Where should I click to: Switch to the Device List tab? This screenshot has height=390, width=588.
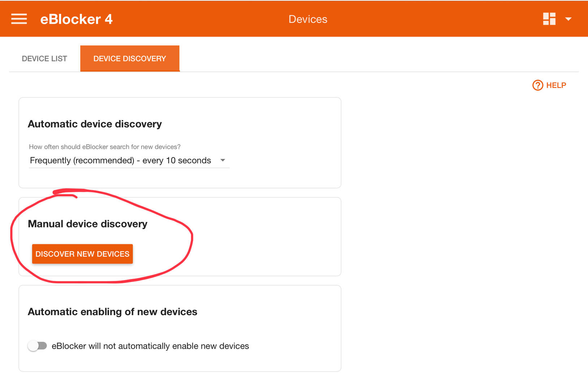pyautogui.click(x=44, y=59)
